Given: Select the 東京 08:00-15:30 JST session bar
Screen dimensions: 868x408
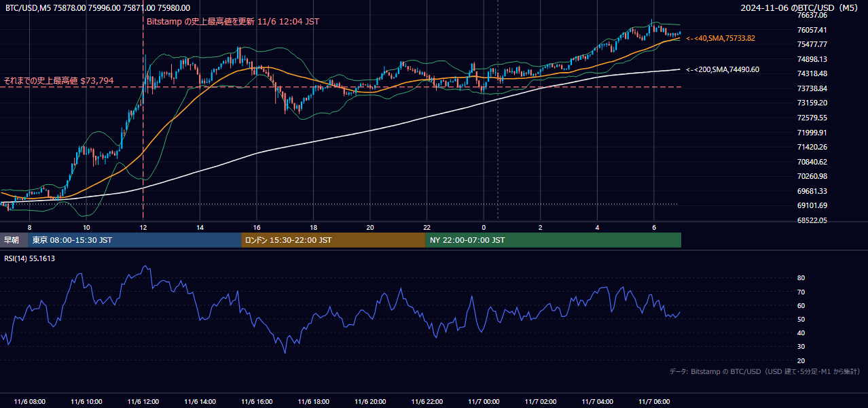Looking at the screenshot, I should pyautogui.click(x=134, y=240).
